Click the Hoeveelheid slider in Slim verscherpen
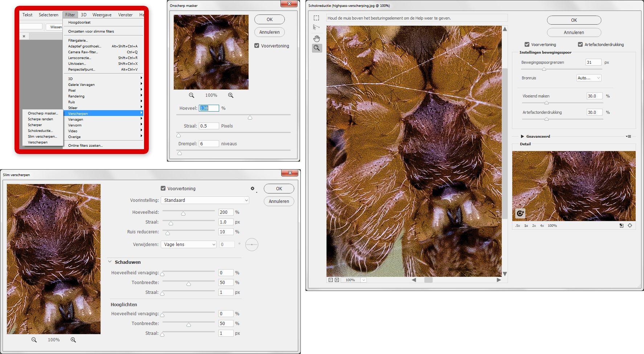644x354 pixels. pyautogui.click(x=183, y=213)
